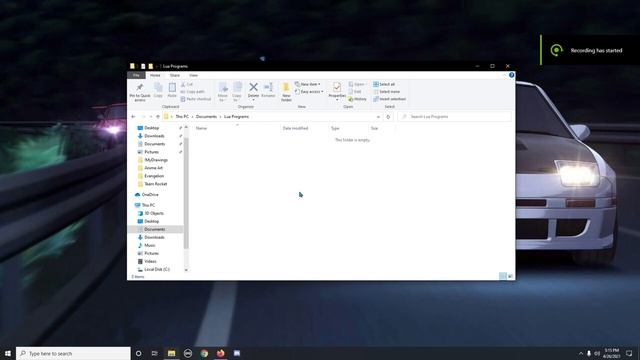Click the Cut scissors command

click(x=187, y=84)
